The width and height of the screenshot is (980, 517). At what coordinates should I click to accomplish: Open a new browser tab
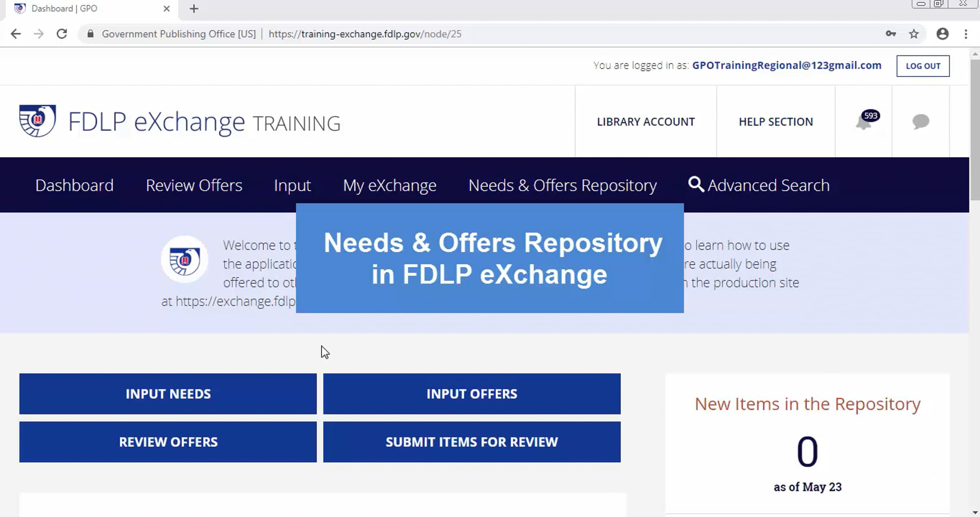click(x=194, y=9)
